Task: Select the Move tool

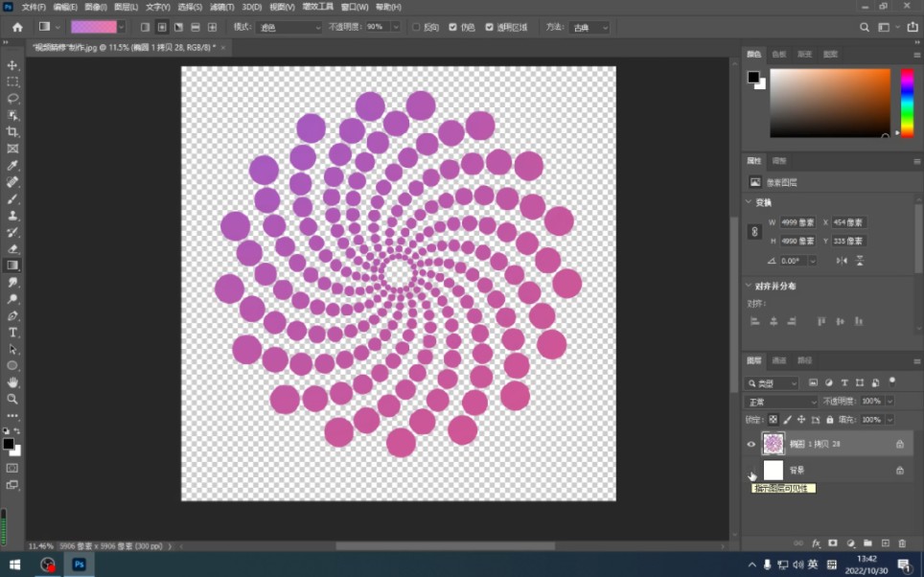Action: (13, 65)
